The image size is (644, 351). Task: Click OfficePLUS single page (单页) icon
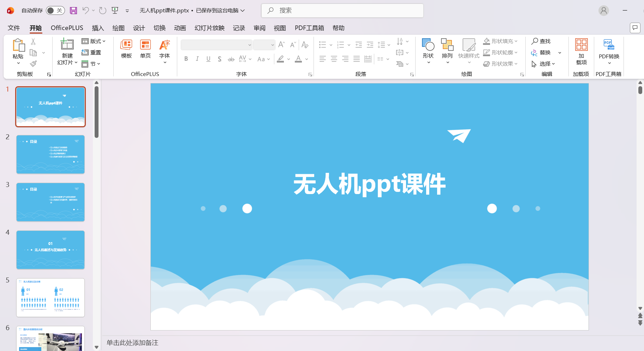[145, 49]
